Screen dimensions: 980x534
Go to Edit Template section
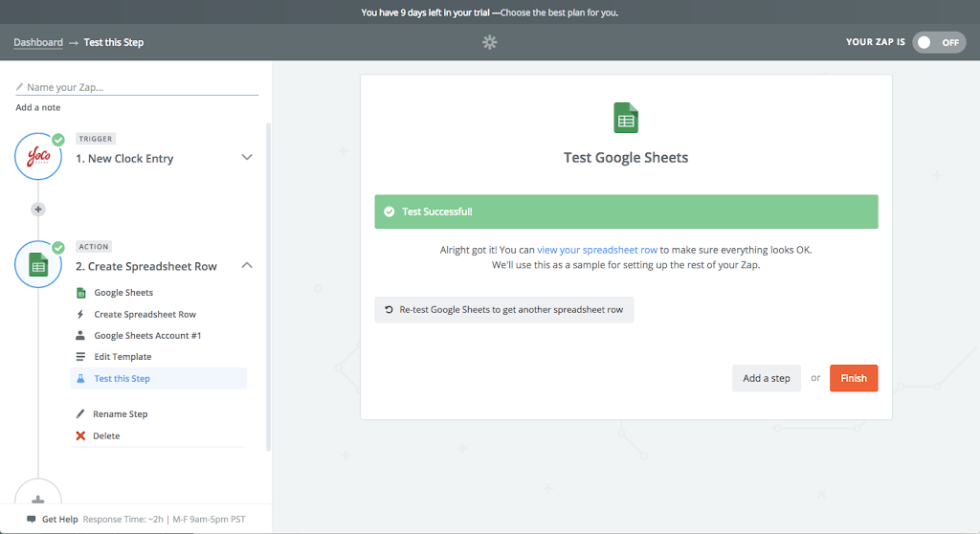[122, 356]
